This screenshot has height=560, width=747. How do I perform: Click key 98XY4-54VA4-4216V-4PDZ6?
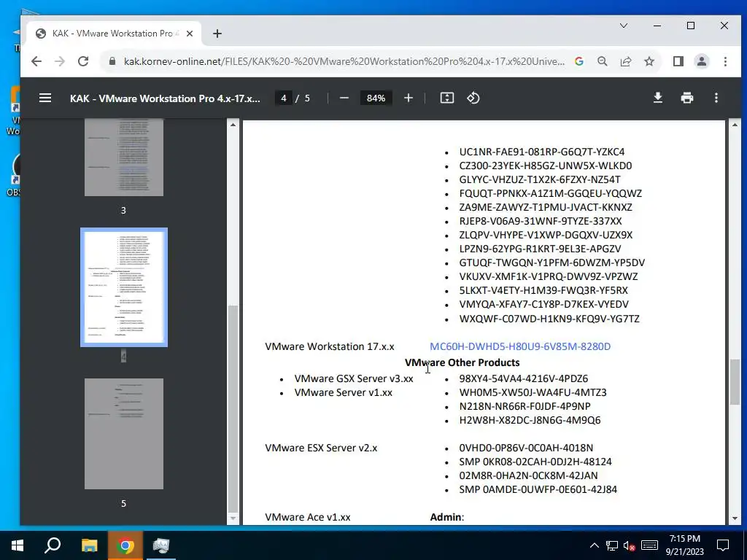click(524, 378)
